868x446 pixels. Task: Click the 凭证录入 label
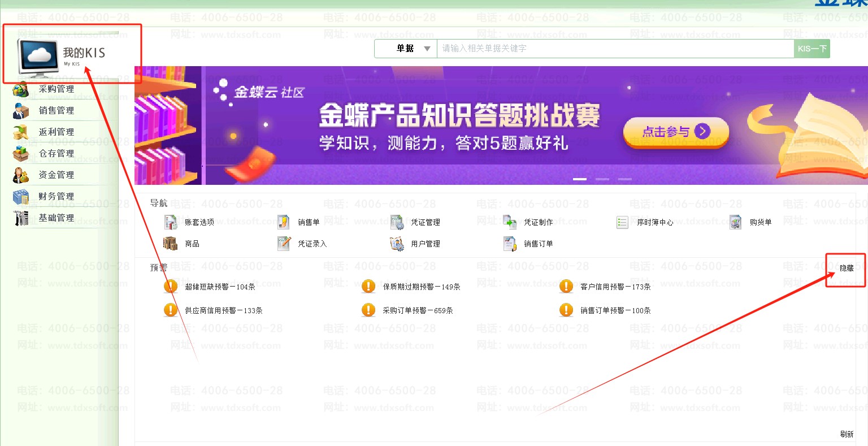coord(313,244)
